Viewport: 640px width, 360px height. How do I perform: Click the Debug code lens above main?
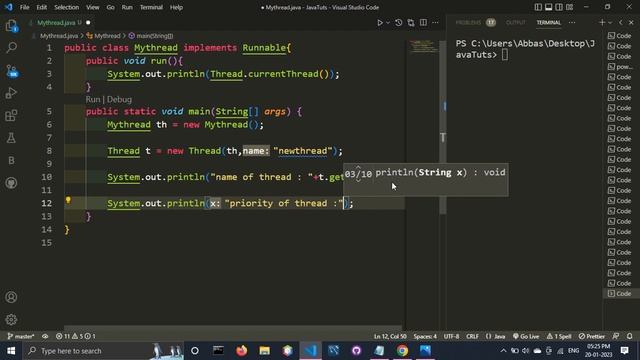119,100
